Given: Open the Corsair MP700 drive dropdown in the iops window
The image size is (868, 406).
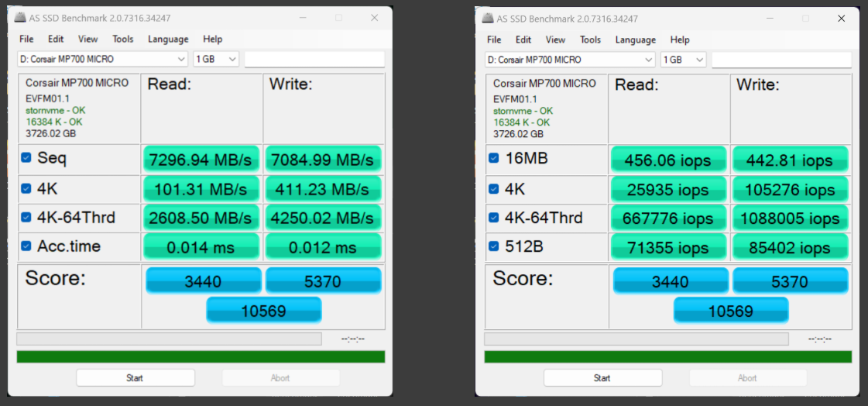Looking at the screenshot, I should pyautogui.click(x=570, y=60).
